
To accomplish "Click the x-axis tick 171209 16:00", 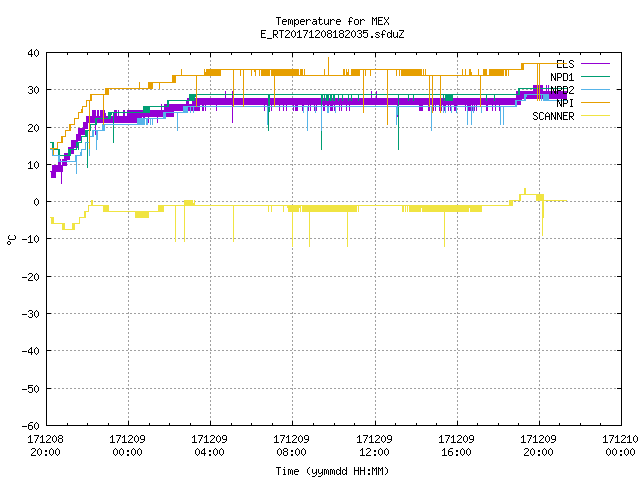I will [x=456, y=446].
